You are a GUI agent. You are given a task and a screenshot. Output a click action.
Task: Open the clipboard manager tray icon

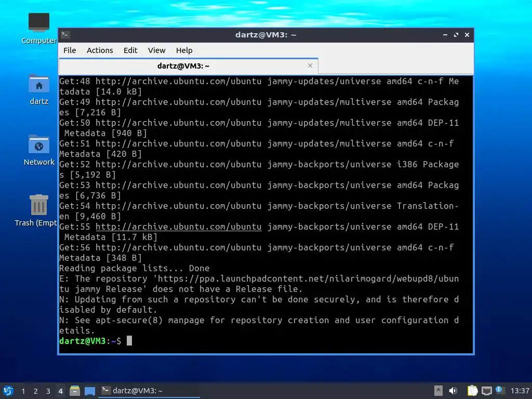pos(472,391)
